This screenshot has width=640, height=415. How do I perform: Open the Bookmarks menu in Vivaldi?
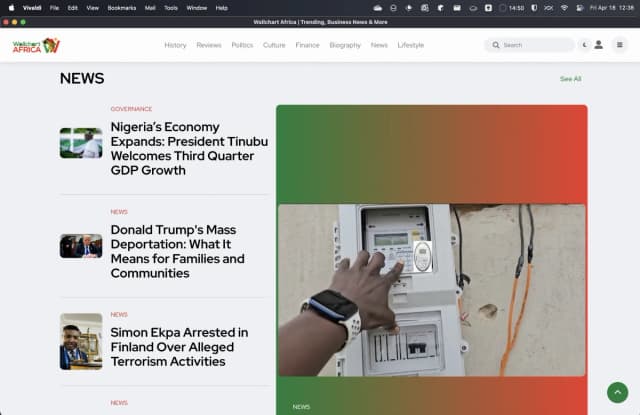click(122, 7)
